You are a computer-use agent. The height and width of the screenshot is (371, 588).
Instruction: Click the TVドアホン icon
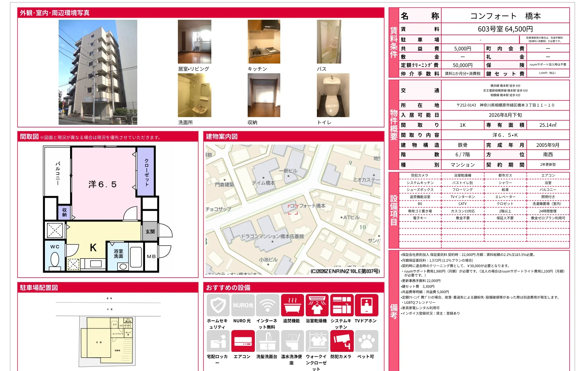(366, 305)
